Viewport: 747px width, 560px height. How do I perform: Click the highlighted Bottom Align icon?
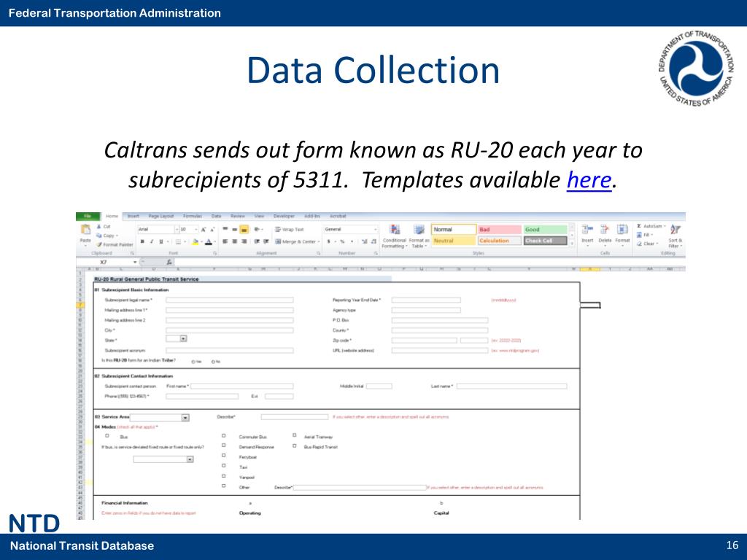tap(244, 230)
